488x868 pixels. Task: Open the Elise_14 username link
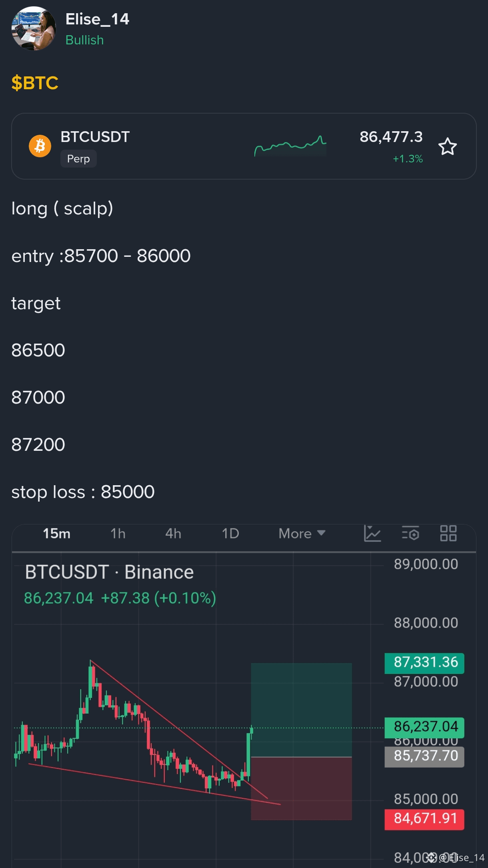pyautogui.click(x=97, y=19)
